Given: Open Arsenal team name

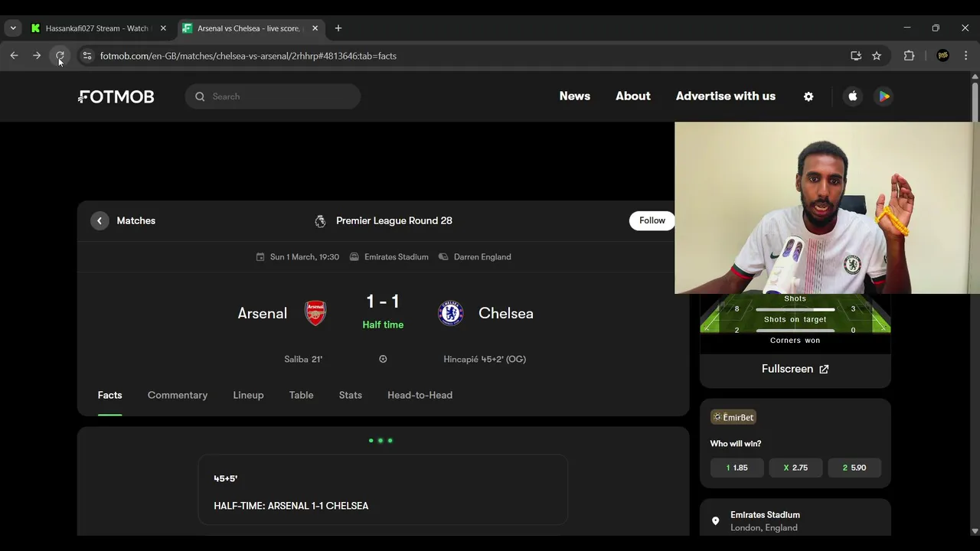Looking at the screenshot, I should click(x=262, y=313).
